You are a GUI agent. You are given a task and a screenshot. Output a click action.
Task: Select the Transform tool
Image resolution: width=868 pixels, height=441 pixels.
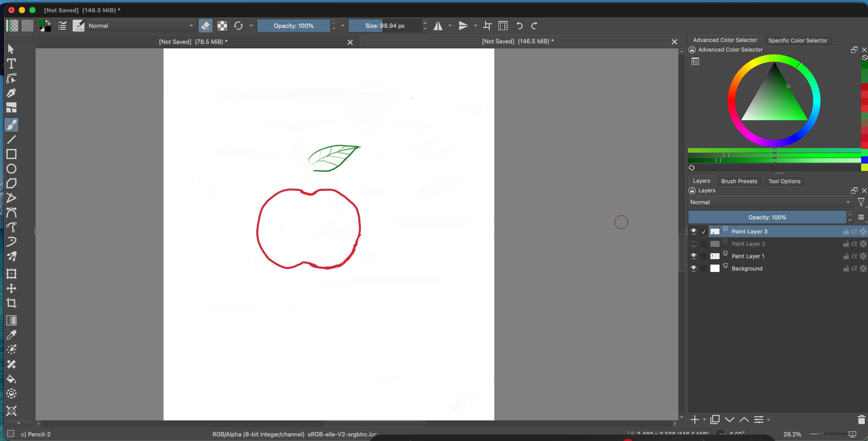[11, 274]
